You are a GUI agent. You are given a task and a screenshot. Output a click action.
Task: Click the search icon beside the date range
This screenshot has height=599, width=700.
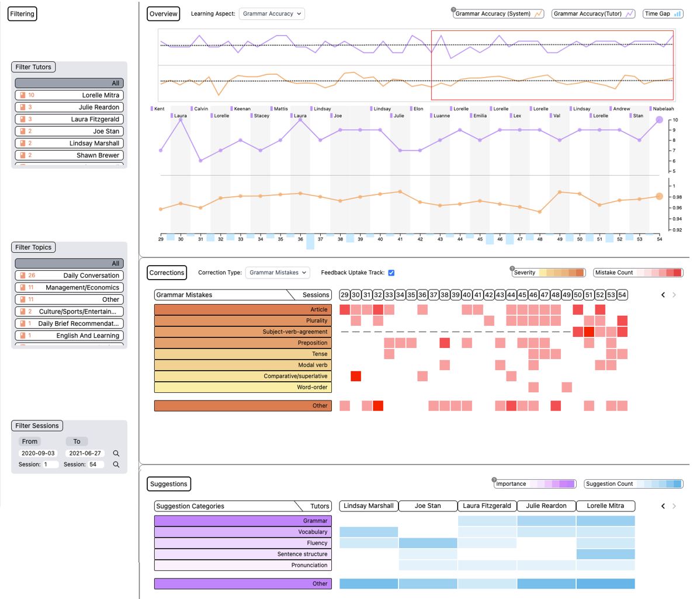(116, 453)
